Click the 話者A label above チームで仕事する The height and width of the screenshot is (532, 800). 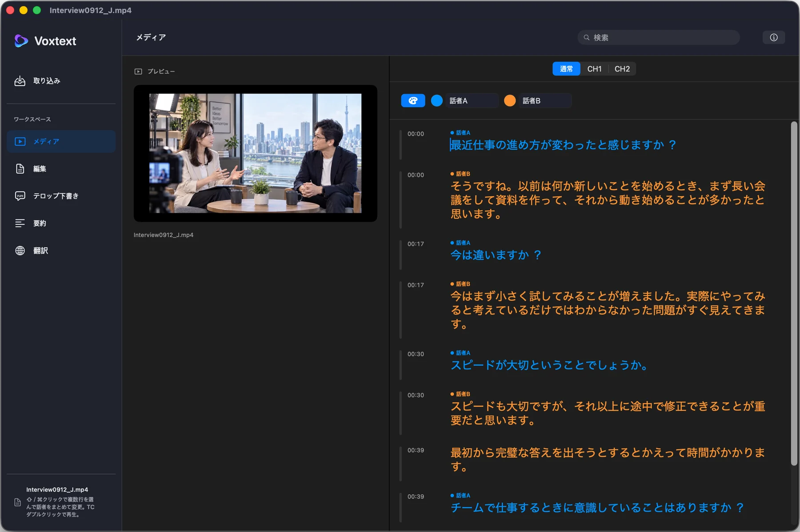[x=460, y=496]
